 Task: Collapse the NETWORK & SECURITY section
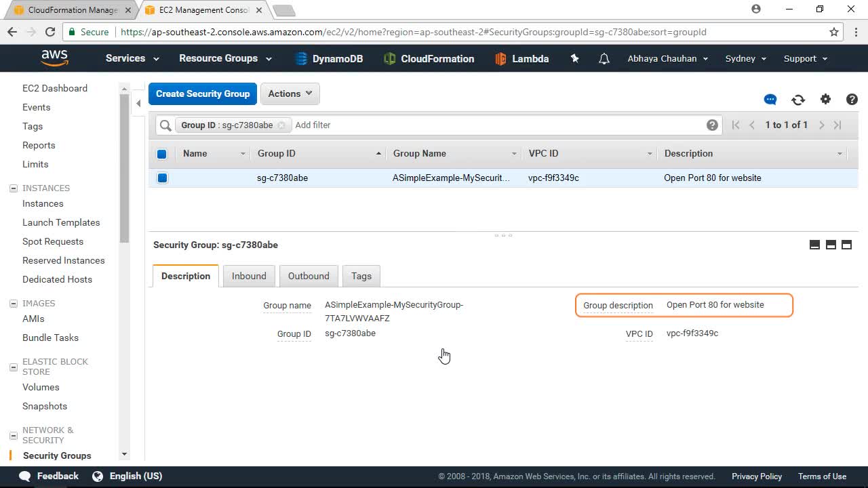click(x=14, y=435)
